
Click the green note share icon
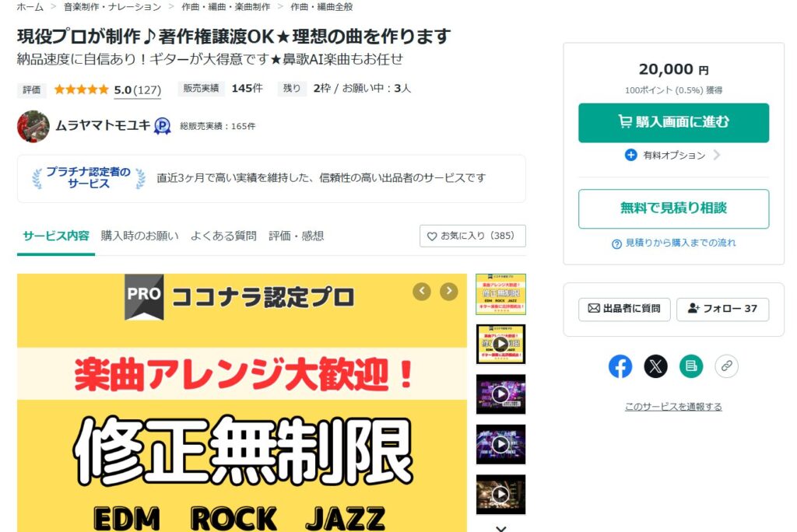(691, 366)
